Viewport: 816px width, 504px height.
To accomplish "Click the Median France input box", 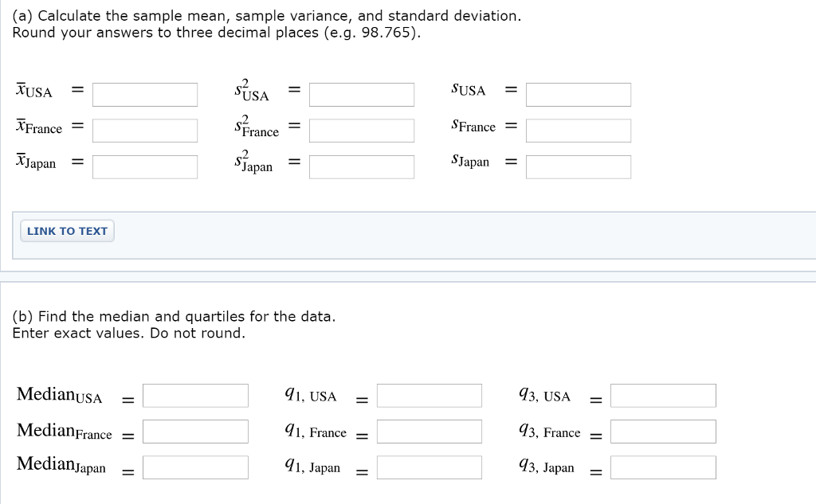I will [195, 431].
